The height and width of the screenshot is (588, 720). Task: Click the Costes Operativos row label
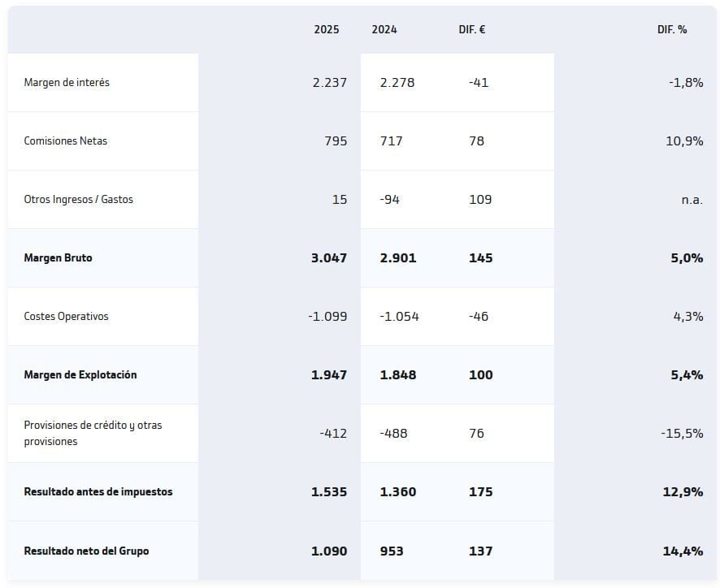click(67, 316)
